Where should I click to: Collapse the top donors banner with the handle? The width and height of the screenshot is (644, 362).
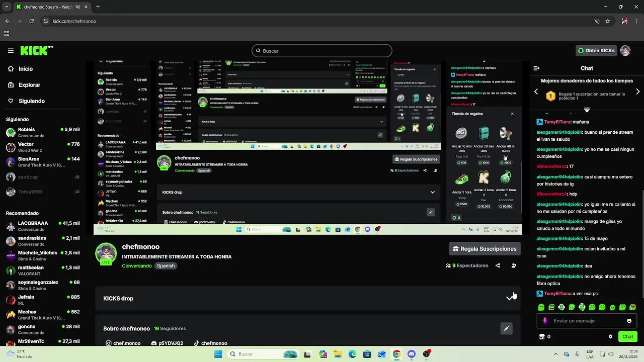[587, 110]
